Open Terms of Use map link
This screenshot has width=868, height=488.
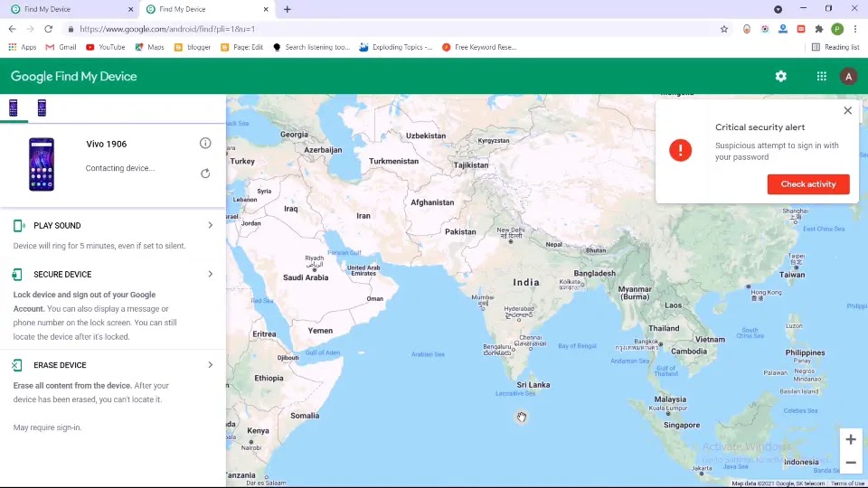[847, 483]
